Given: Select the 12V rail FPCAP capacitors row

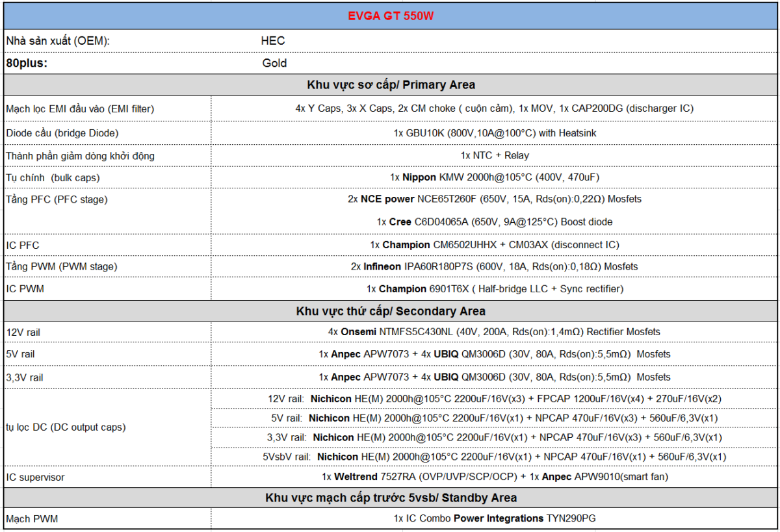Looking at the screenshot, I should 495,398.
